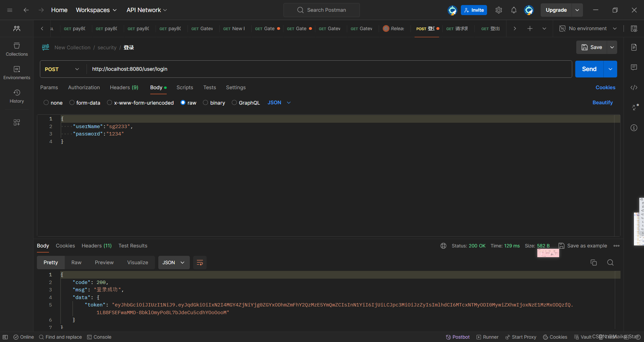Switch to request Headers (9) tab
The width and height of the screenshot is (644, 342).
coord(124,88)
